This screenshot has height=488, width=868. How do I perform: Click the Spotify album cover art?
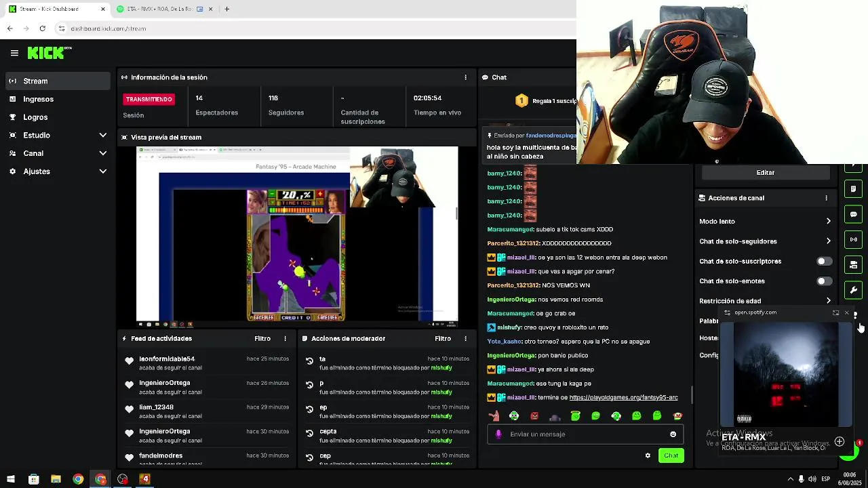coord(787,373)
